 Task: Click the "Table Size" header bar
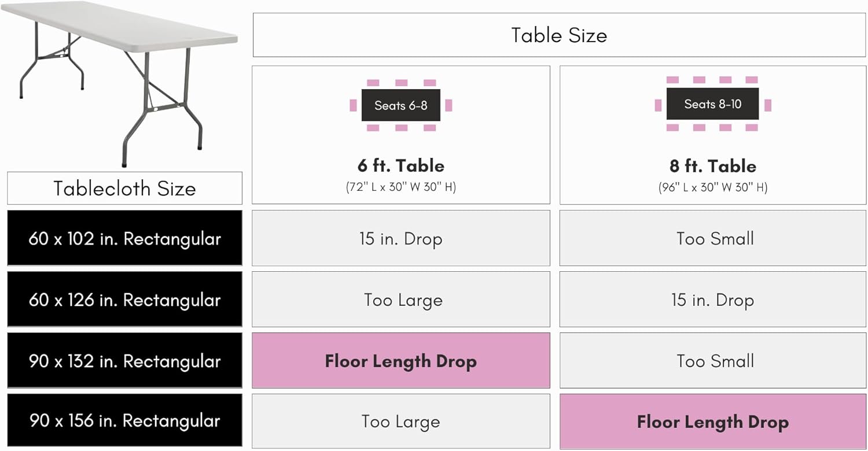(x=559, y=35)
